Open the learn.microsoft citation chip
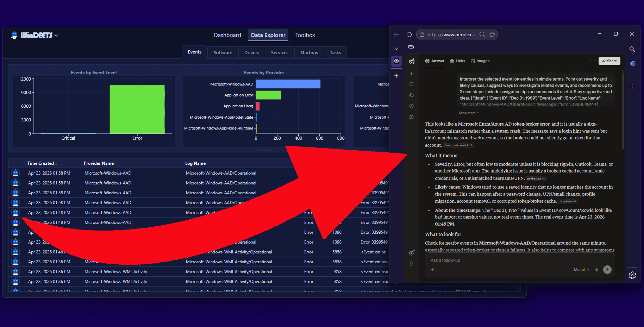The height and width of the screenshot is (327, 644). (458, 145)
